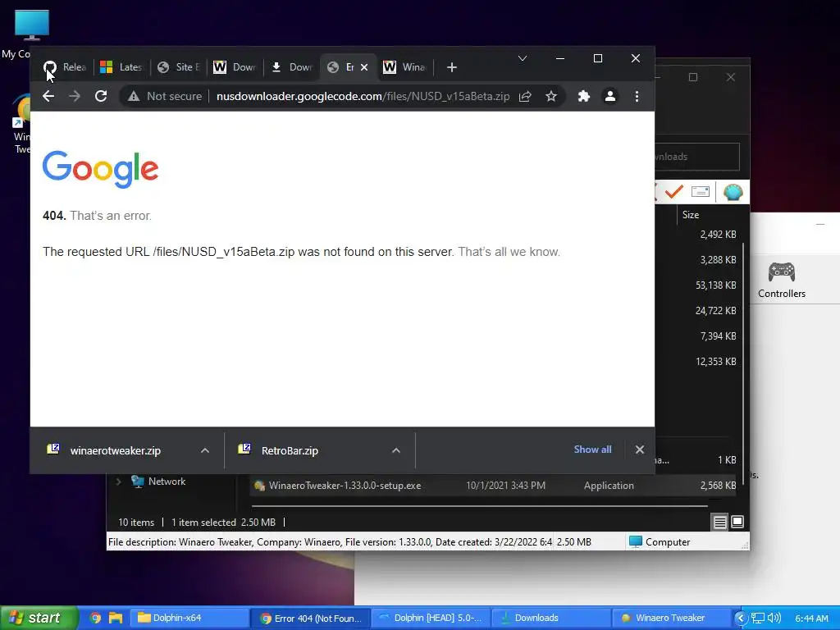This screenshot has width=840, height=630.
Task: Open the network icon in system tray
Action: coord(757,619)
